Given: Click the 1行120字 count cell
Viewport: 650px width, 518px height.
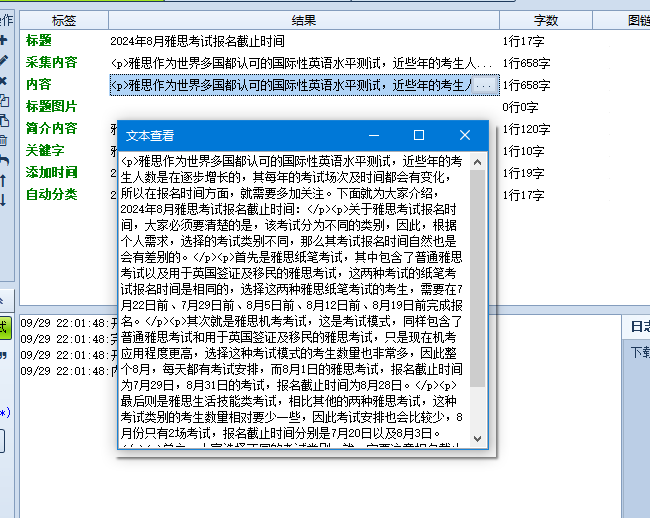Looking at the screenshot, I should pos(526,129).
